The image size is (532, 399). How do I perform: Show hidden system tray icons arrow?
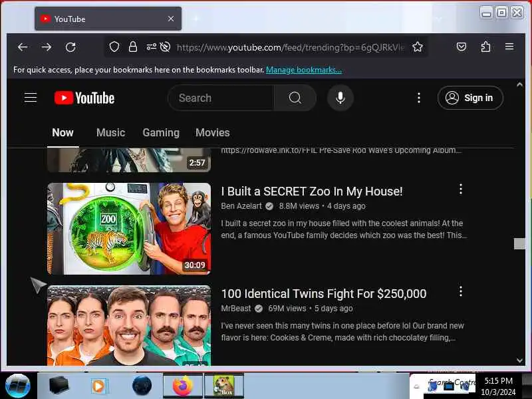(417, 386)
